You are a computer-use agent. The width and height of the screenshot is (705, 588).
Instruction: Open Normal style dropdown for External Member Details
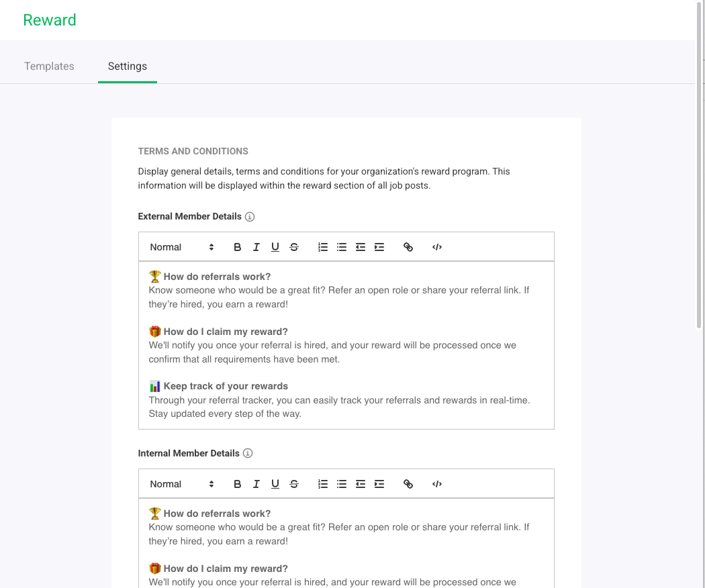click(x=182, y=247)
